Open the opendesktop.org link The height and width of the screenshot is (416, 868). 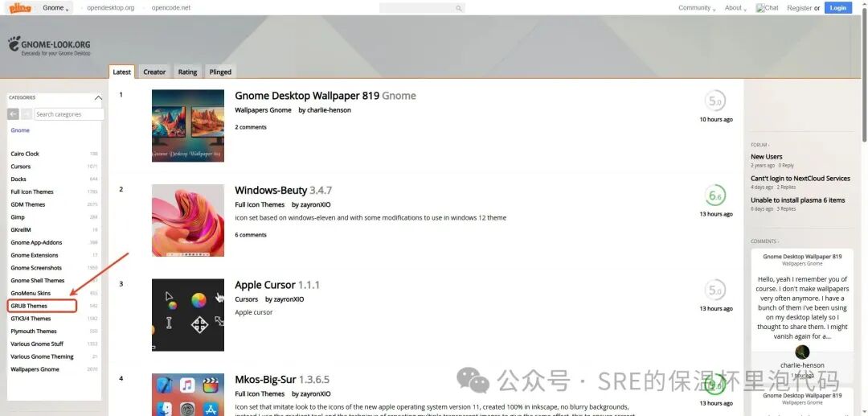click(x=111, y=8)
